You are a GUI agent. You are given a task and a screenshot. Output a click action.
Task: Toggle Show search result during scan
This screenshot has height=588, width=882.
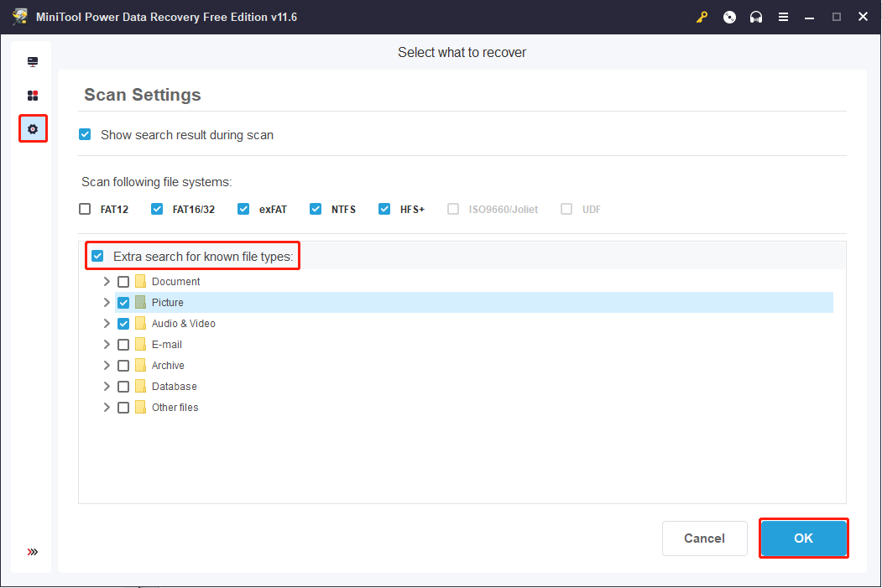pos(85,134)
